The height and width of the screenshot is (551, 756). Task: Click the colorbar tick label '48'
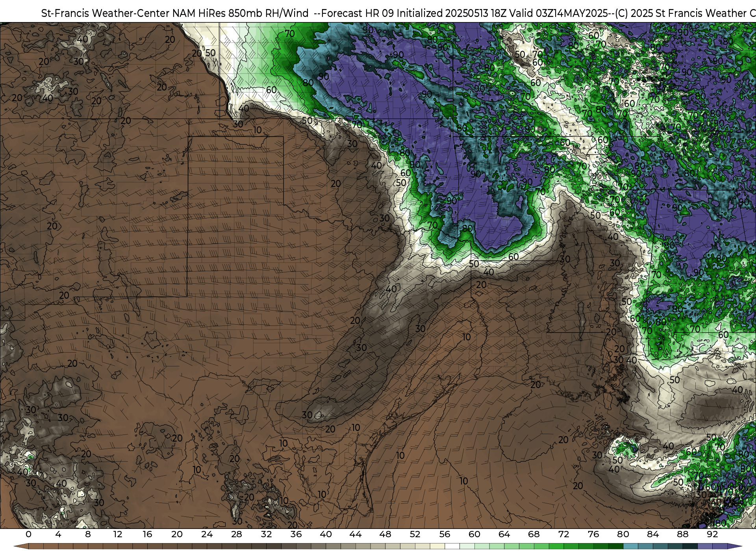point(385,534)
